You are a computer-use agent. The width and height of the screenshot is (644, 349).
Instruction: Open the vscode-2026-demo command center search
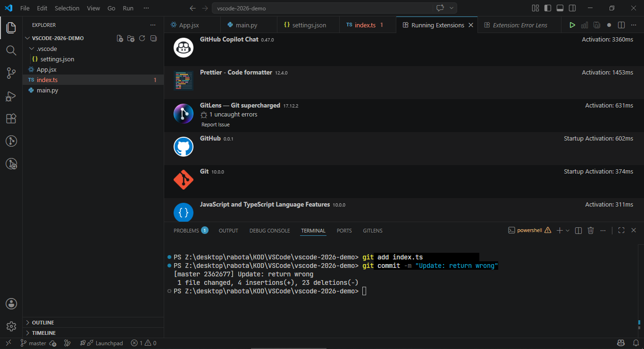[x=322, y=8]
